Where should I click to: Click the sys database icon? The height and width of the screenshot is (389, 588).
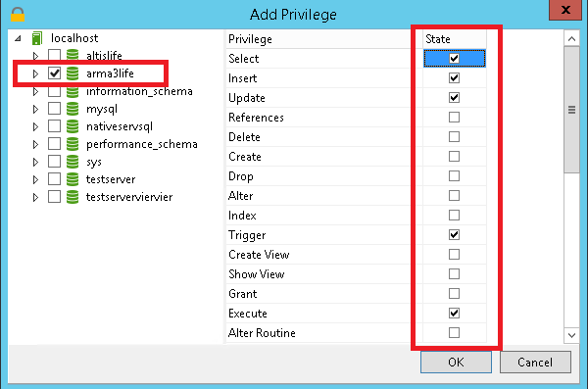[73, 162]
